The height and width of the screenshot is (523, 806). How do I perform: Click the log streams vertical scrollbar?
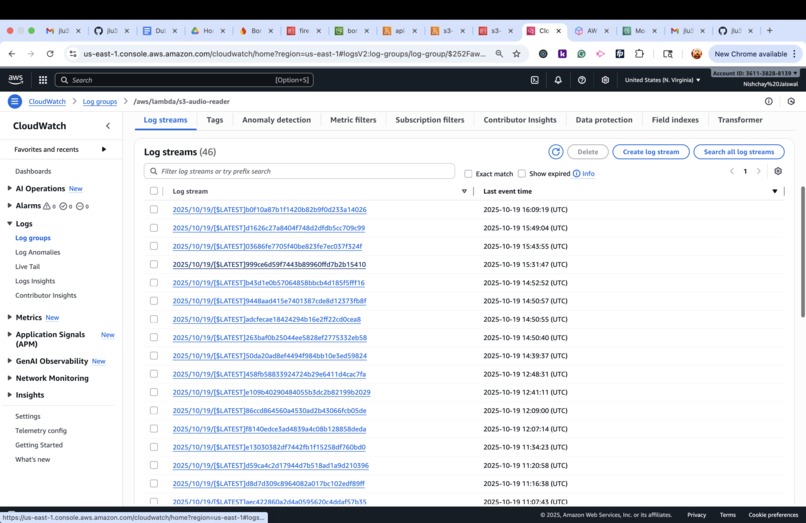[x=802, y=252]
